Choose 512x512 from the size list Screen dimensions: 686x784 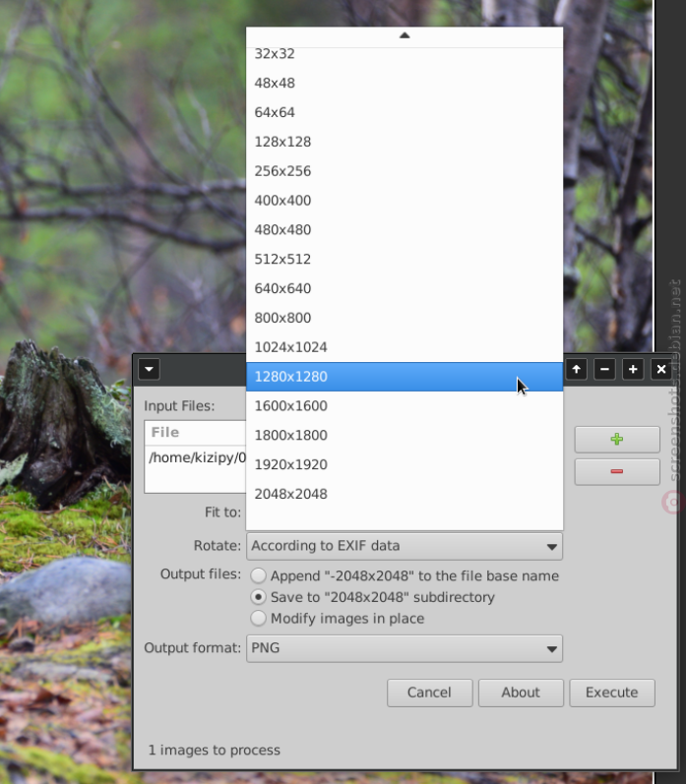coord(405,259)
